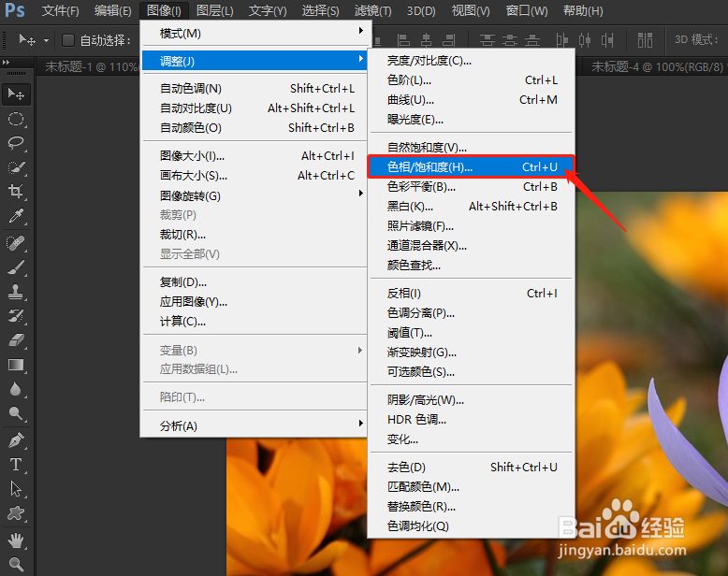Select the Move tool in toolbox

point(16,94)
